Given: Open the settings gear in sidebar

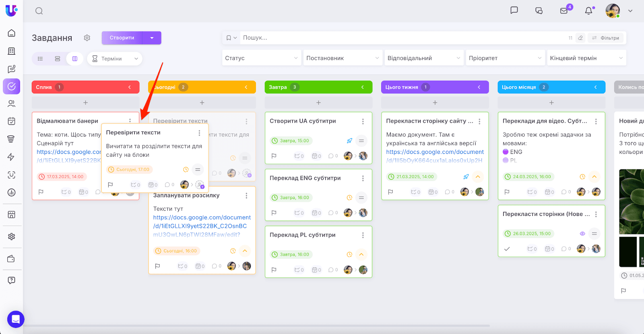Looking at the screenshot, I should click(12, 236).
